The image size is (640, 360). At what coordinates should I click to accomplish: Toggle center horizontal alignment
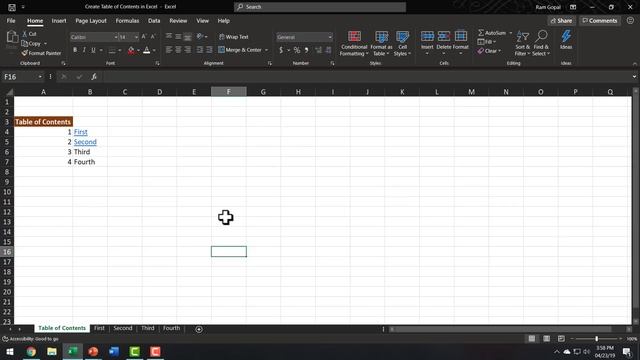tap(178, 50)
